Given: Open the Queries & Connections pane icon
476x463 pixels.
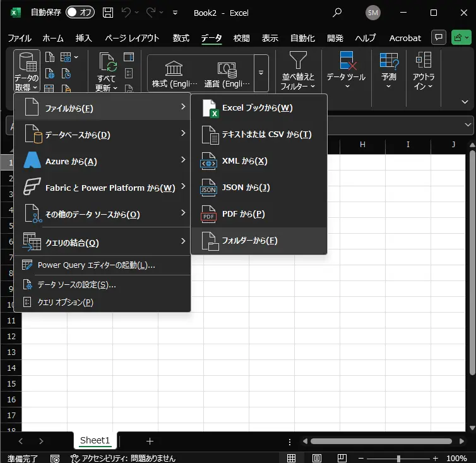Looking at the screenshot, I should click(129, 57).
